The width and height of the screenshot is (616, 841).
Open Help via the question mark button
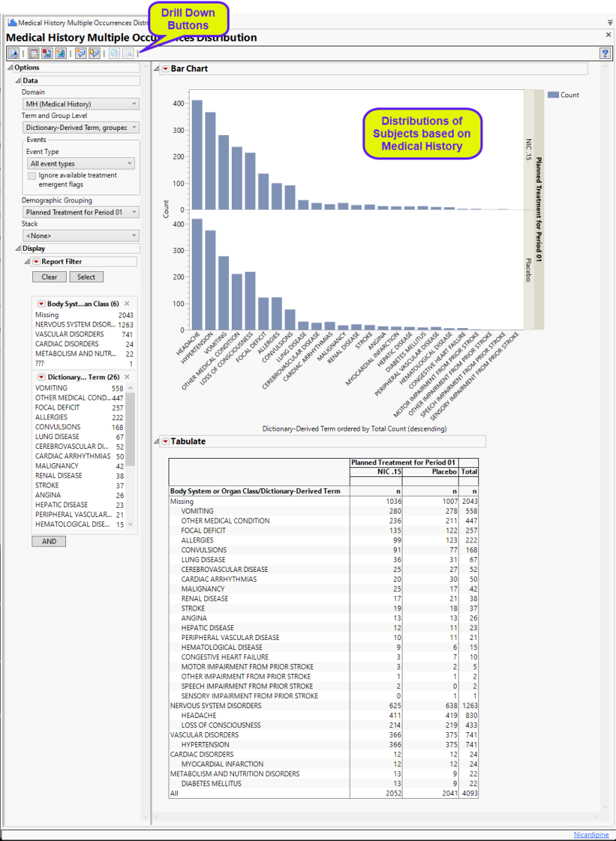(x=604, y=53)
